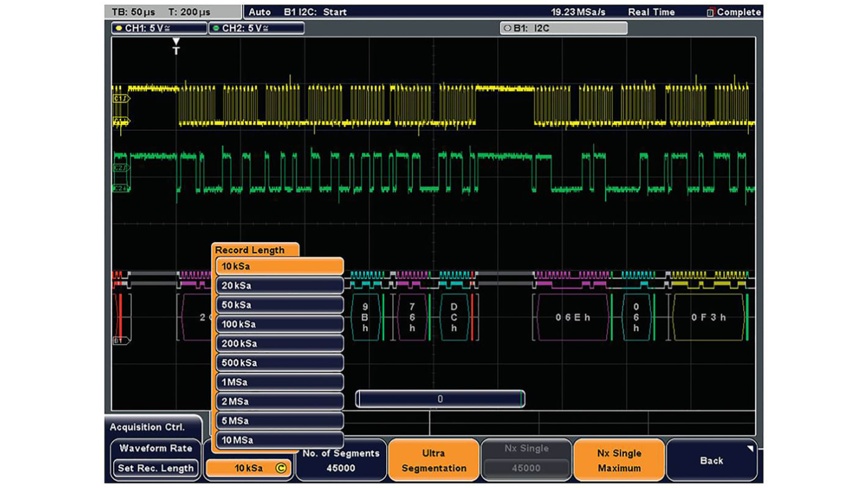Click the Record Length popup header
Viewport: 868px width, 488px height.
click(254, 250)
